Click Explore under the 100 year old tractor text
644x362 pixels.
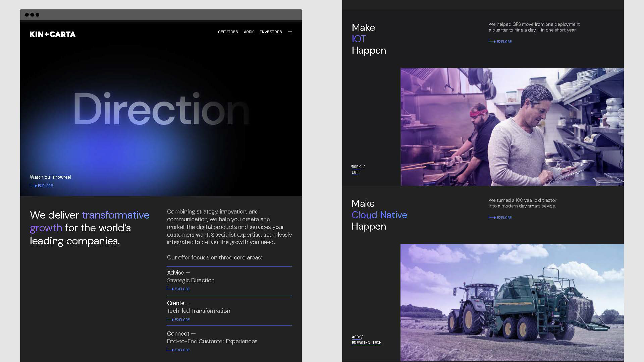click(500, 218)
